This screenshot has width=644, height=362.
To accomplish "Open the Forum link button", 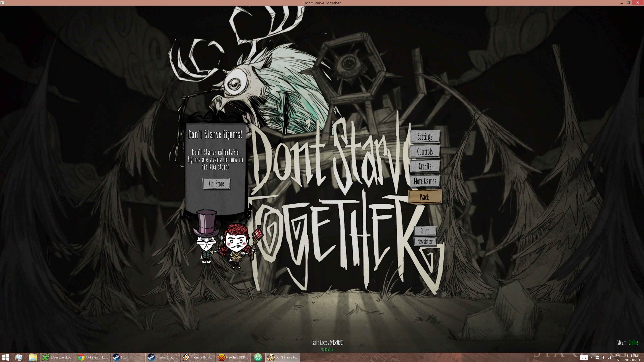I will tap(425, 231).
